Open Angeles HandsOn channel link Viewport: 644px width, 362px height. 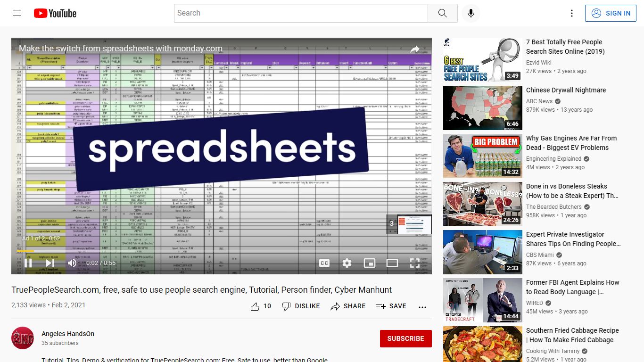click(68, 334)
